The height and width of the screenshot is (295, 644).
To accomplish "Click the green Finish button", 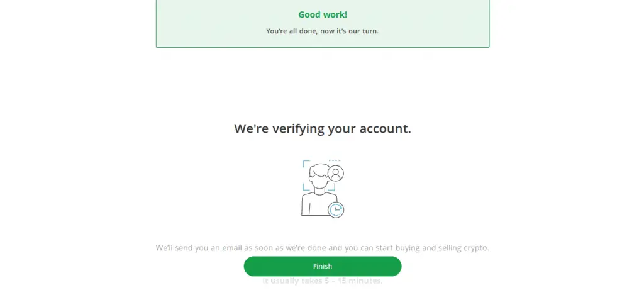I will 323,266.
